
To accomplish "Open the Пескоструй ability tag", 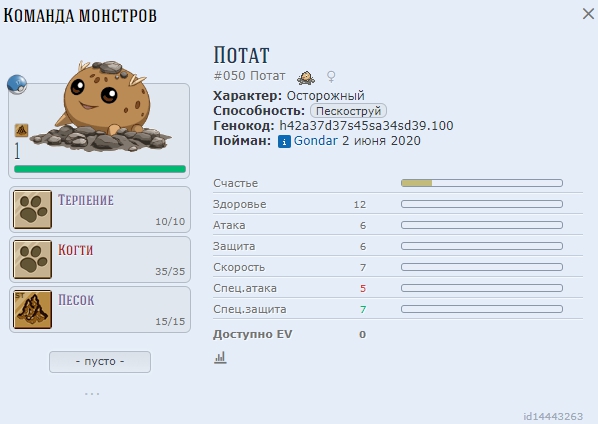I will point(348,111).
